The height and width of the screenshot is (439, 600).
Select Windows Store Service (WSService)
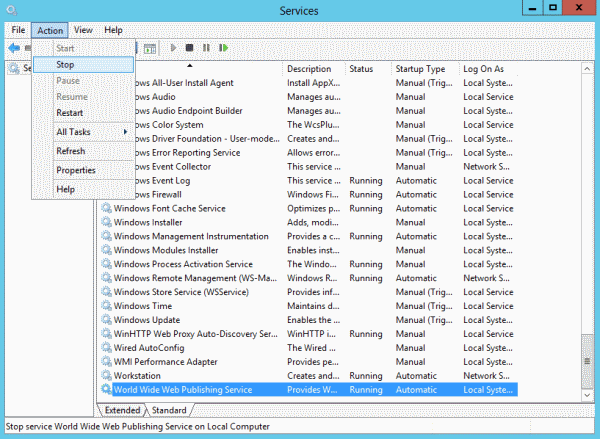pos(181,292)
